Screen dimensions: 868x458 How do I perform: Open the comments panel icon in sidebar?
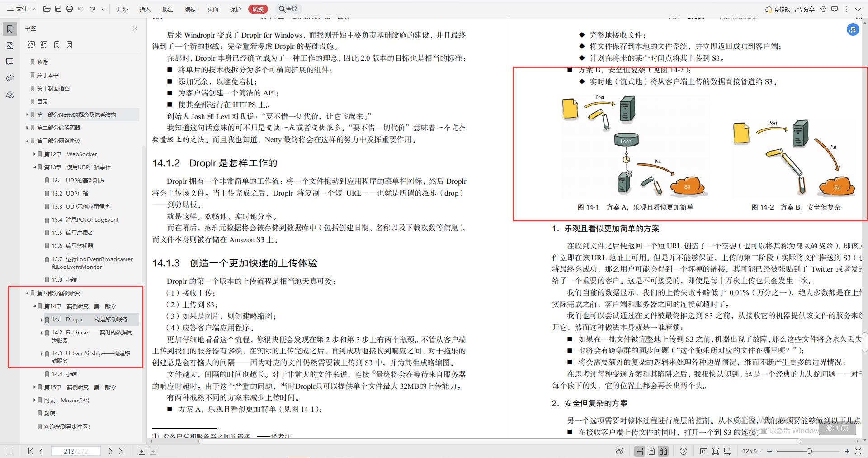pyautogui.click(x=10, y=62)
